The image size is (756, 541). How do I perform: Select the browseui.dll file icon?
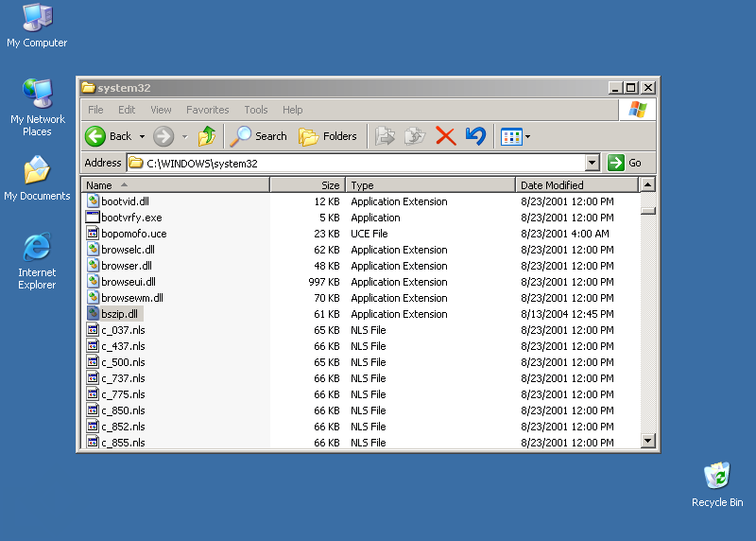pos(93,281)
